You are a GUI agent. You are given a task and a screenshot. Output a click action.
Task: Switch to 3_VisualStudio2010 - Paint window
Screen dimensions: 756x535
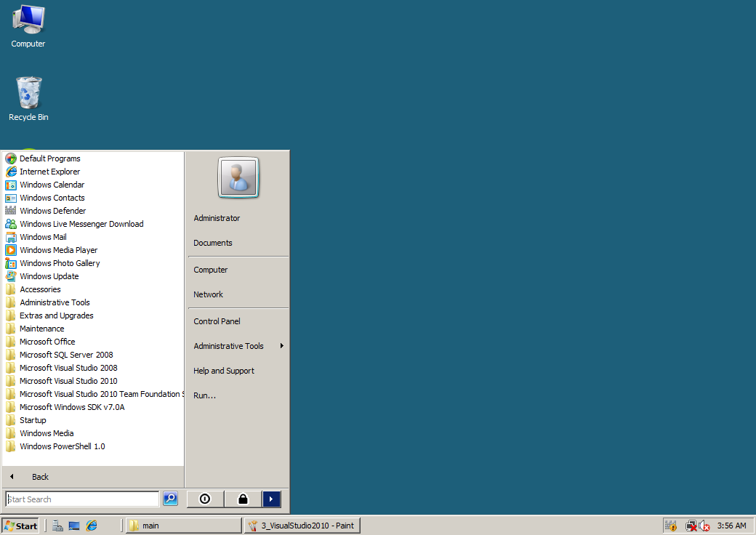(x=302, y=526)
